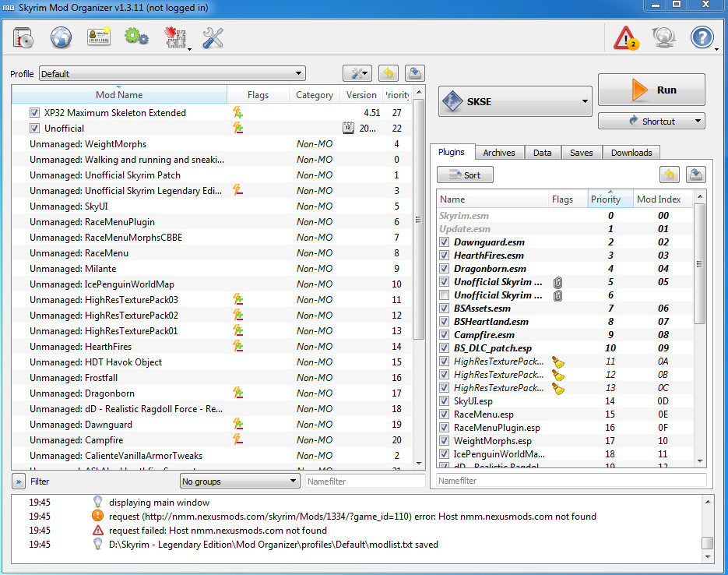728x575 pixels.
Task: Open the SKSE executable dropdown
Action: [x=515, y=101]
